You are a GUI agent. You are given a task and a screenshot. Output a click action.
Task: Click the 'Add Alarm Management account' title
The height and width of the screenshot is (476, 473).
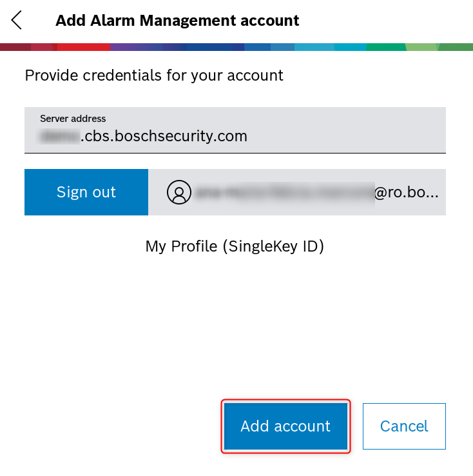pyautogui.click(x=177, y=20)
